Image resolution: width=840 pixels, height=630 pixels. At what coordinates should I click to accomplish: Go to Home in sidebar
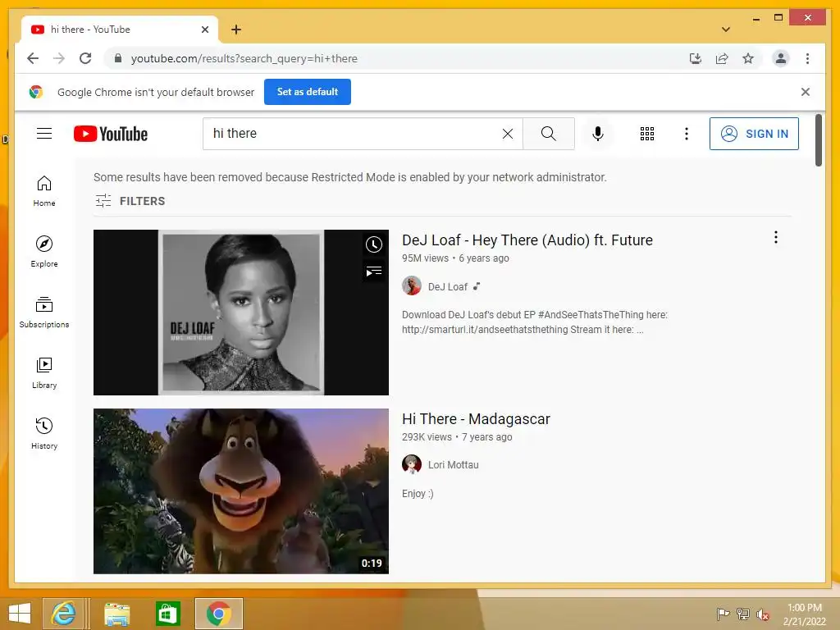[x=44, y=191]
